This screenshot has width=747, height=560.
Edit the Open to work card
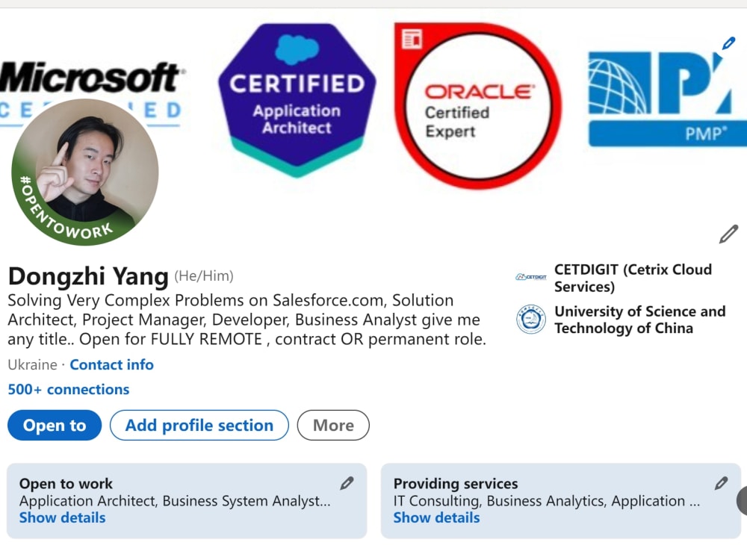click(x=347, y=484)
